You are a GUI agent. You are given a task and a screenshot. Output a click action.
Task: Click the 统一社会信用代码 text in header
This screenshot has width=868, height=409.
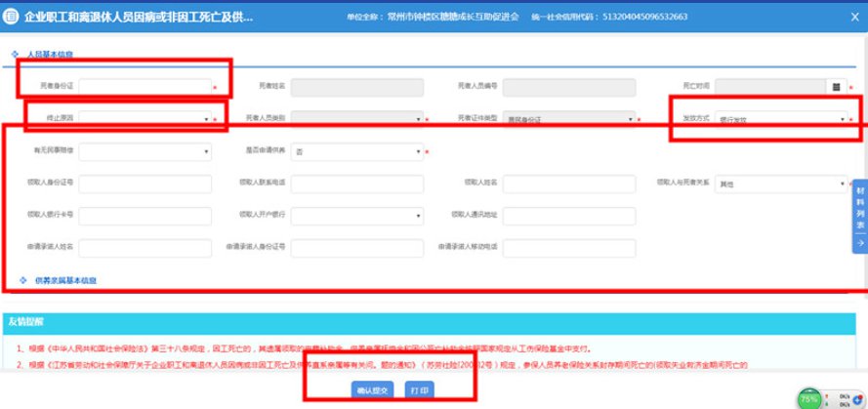click(609, 17)
